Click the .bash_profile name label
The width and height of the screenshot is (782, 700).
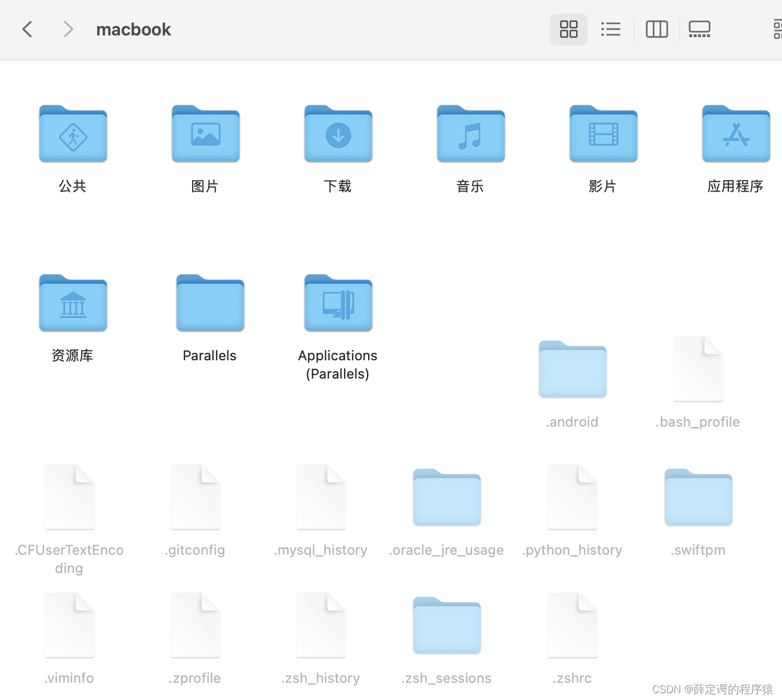[x=698, y=422]
